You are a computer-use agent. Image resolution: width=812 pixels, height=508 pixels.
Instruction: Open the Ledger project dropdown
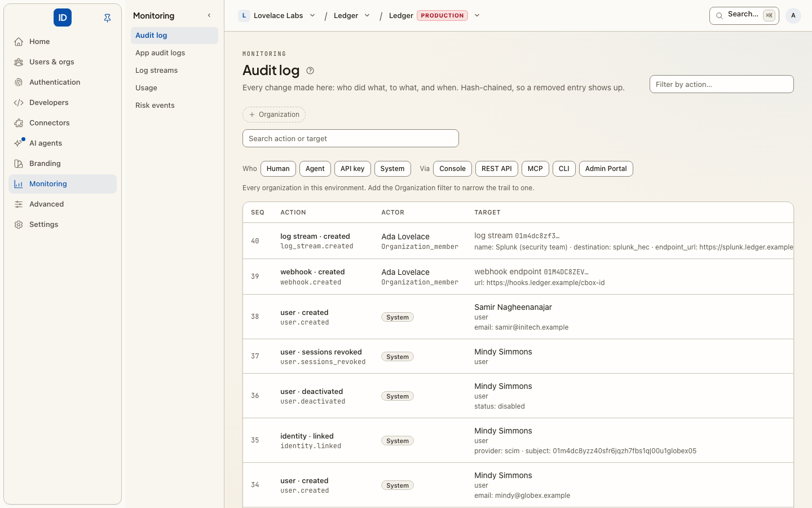(x=367, y=16)
